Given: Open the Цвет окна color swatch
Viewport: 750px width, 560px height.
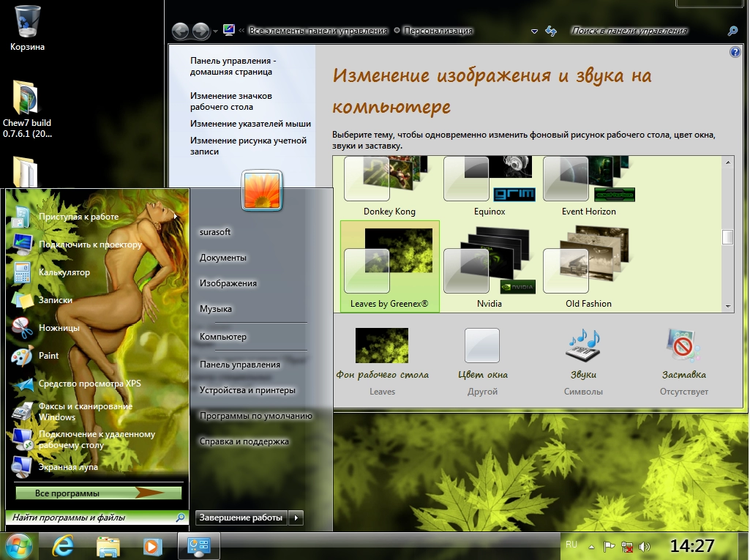Looking at the screenshot, I should [482, 346].
